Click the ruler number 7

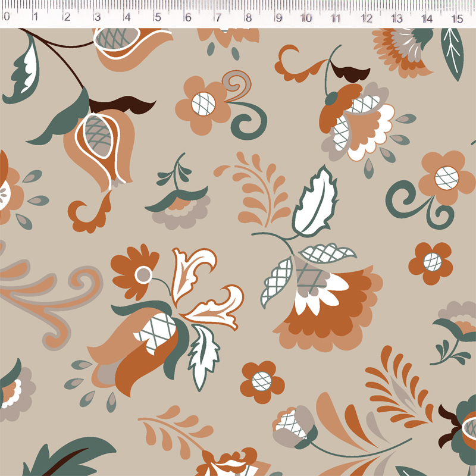pyautogui.click(x=218, y=18)
